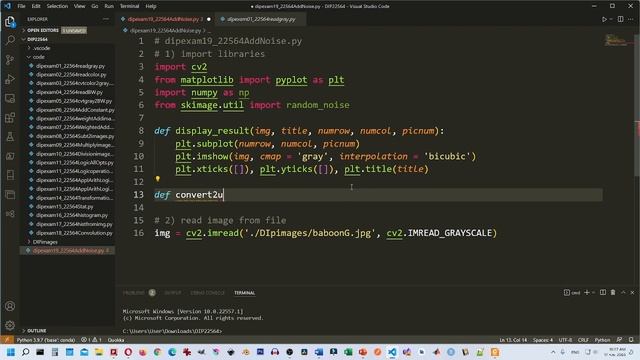Open dipexam18_22564Convolution.py in explorer
640x360 pixels.
point(73,233)
